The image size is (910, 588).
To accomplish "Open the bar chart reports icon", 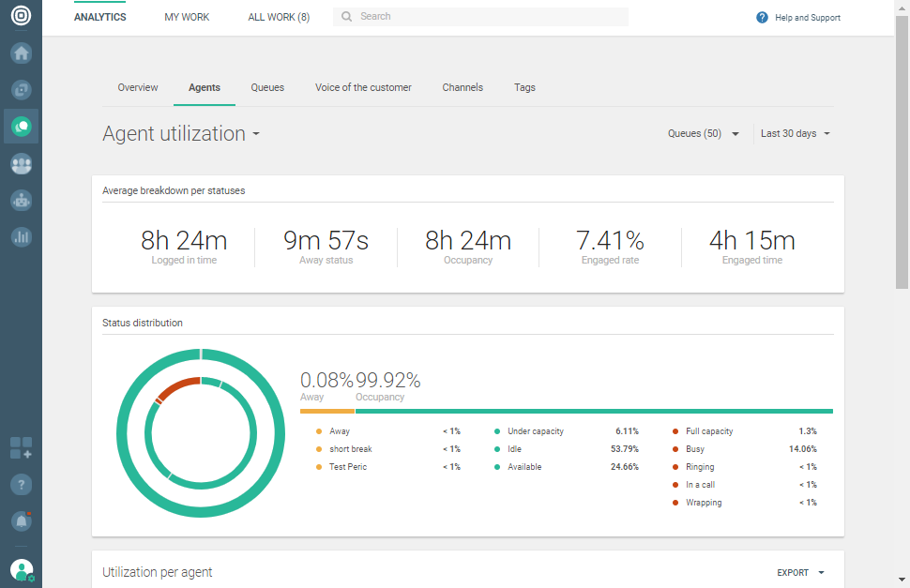I will pos(21,237).
